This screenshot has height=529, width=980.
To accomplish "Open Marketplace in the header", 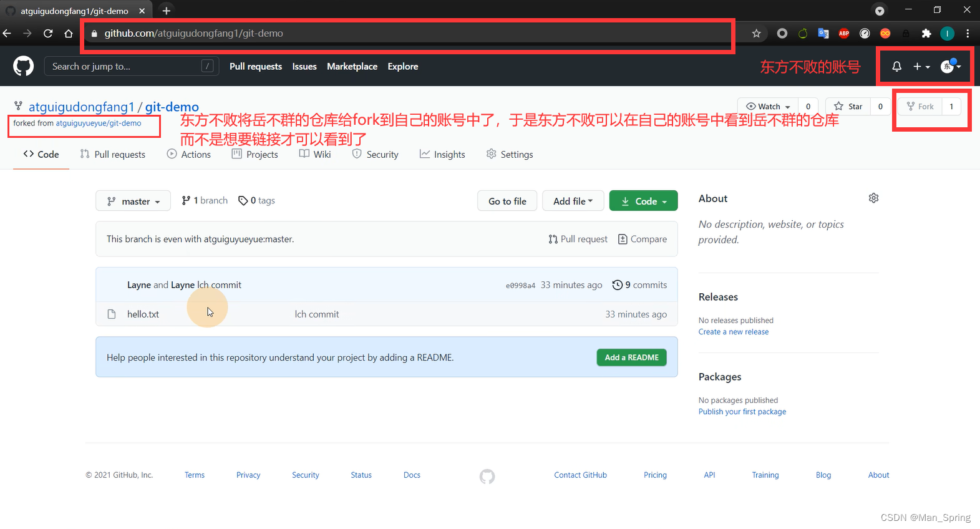I will coord(352,66).
